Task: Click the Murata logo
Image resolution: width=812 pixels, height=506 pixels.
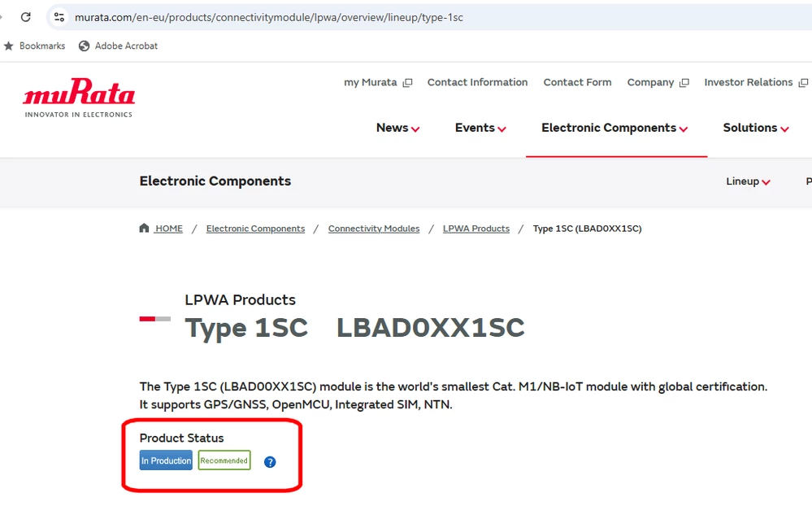Action: tap(79, 98)
